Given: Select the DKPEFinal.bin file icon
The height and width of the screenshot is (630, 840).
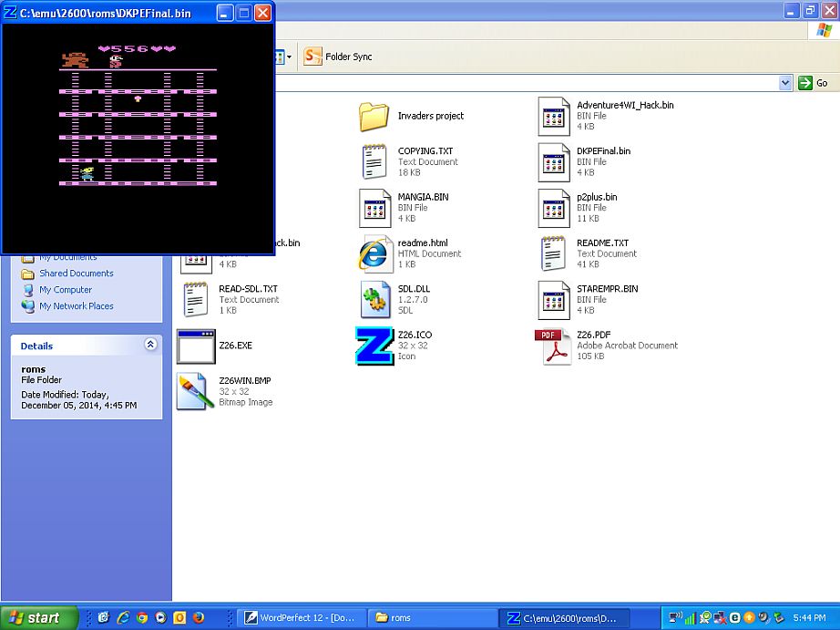Looking at the screenshot, I should (x=553, y=162).
